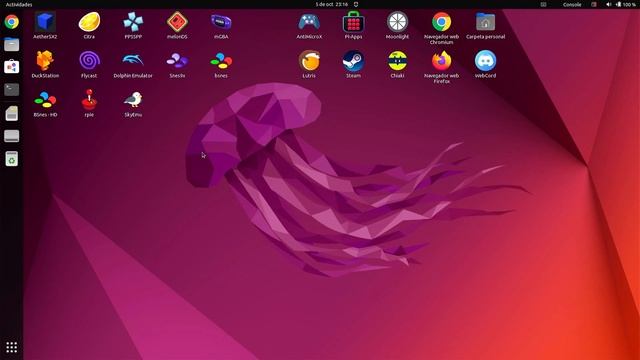This screenshot has width=640, height=360.
Task: Launch Lutris from the desktop
Action: [309, 61]
